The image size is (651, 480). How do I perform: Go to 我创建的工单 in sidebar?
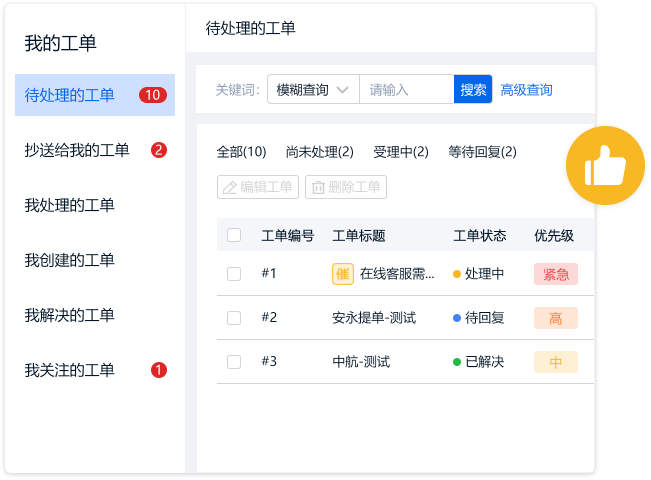[x=70, y=260]
